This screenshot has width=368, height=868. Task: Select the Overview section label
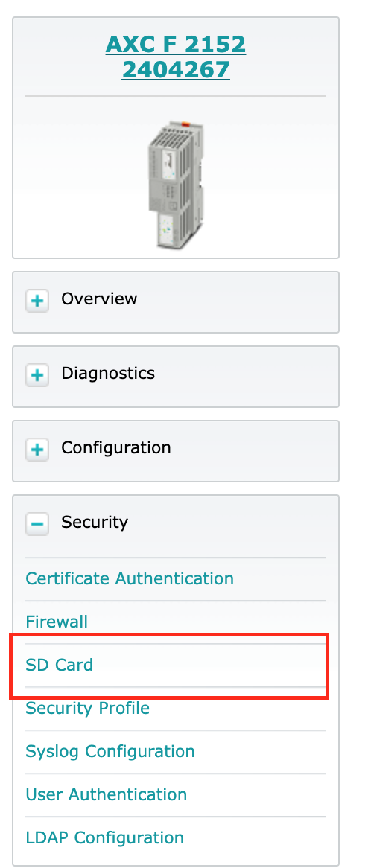(99, 299)
